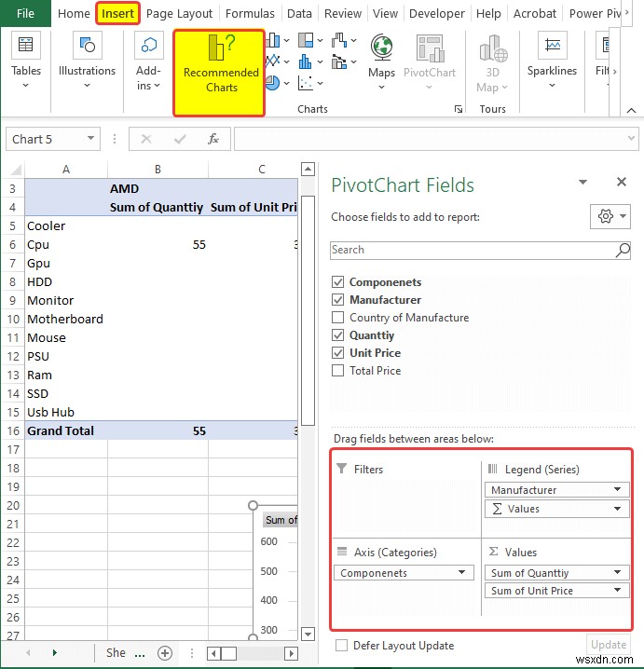The image size is (644, 669).
Task: Open the Illustrations group icon
Action: tap(87, 46)
